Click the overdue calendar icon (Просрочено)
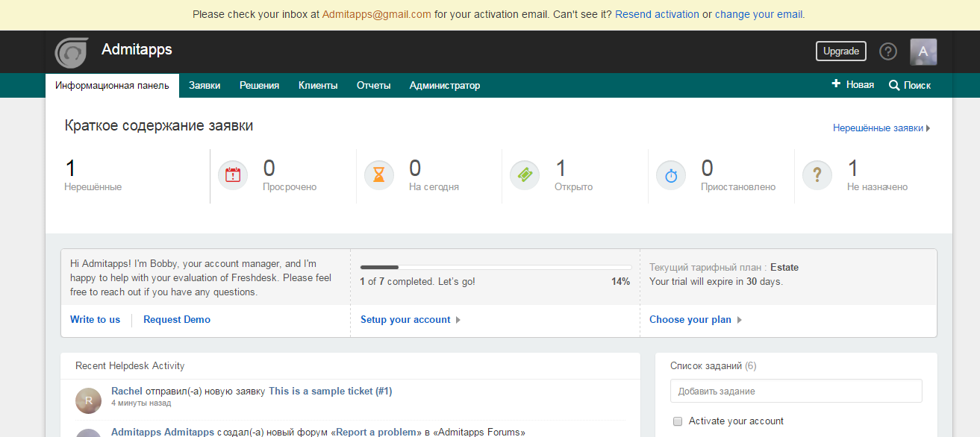 [233, 175]
